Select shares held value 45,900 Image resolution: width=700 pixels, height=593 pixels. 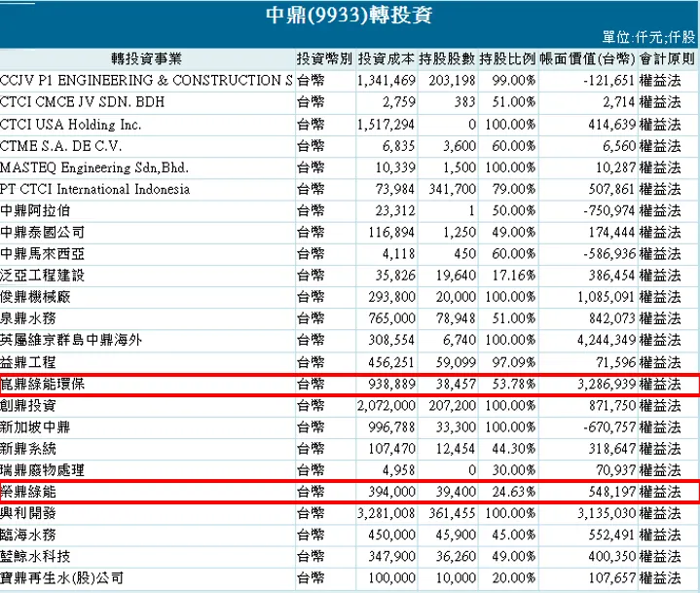tap(456, 535)
